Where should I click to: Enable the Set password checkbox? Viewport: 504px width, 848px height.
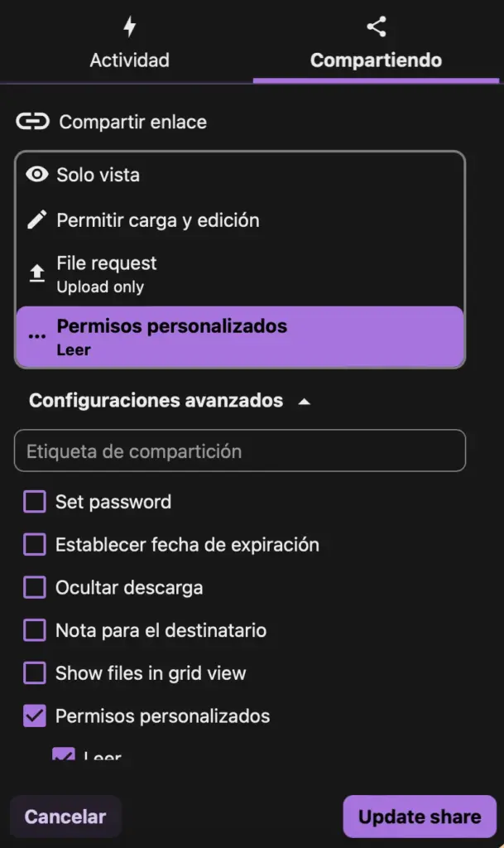(x=35, y=502)
